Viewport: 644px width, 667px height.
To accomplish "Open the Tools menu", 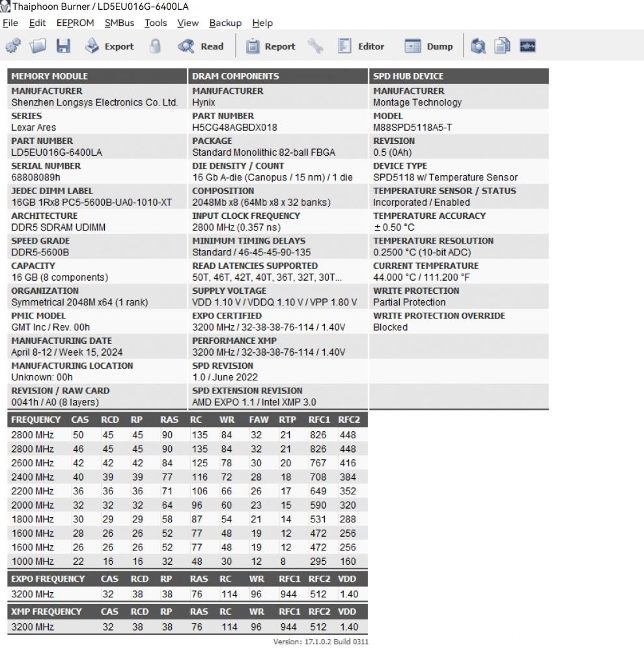I will [x=156, y=23].
